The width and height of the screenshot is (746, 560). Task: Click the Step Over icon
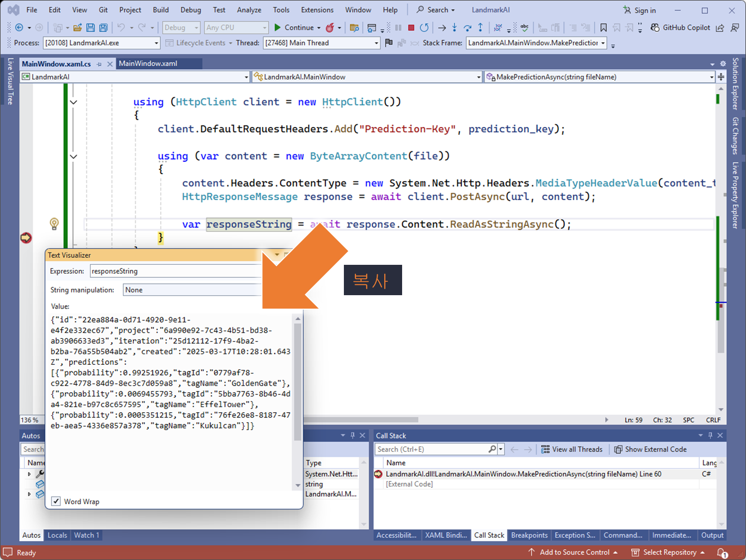[x=467, y=27]
